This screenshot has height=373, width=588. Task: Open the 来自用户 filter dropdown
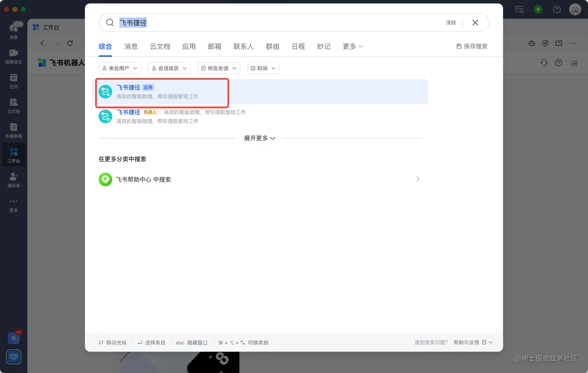pos(120,68)
